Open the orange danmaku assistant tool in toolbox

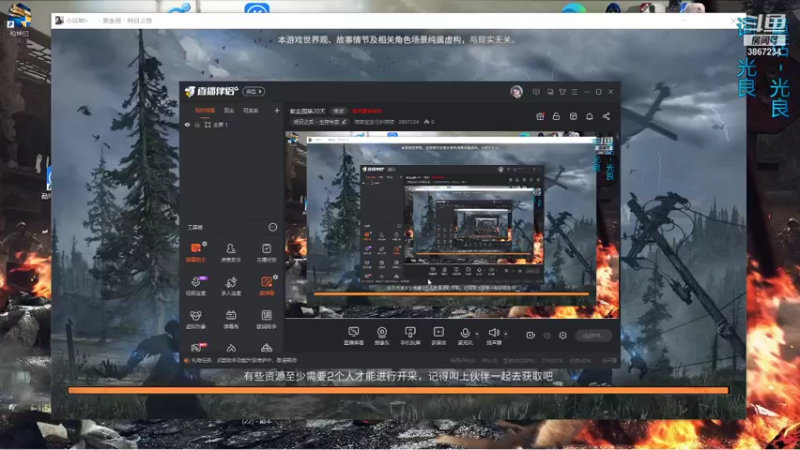tap(196, 252)
